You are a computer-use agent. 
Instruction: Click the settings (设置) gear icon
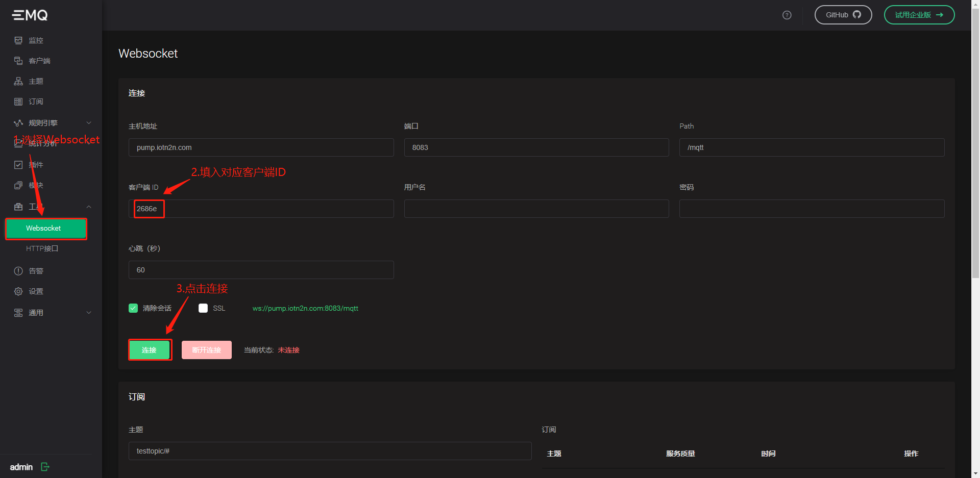[x=18, y=291]
